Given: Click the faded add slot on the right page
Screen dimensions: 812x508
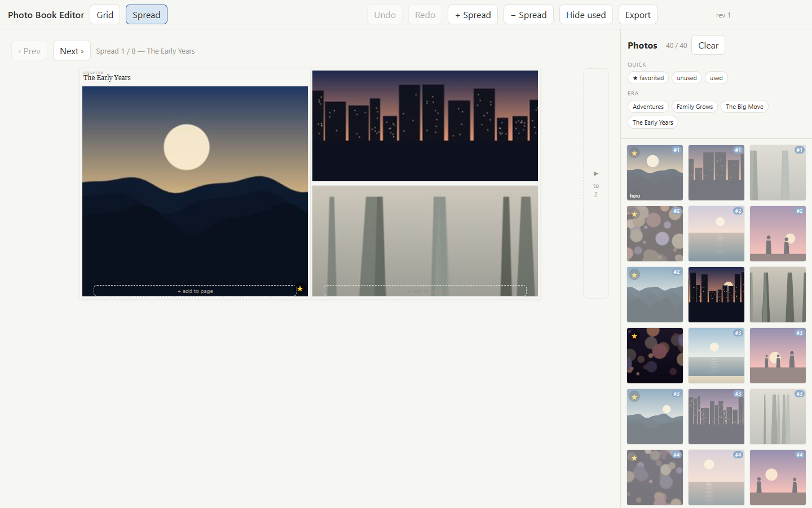Looking at the screenshot, I should coord(425,291).
